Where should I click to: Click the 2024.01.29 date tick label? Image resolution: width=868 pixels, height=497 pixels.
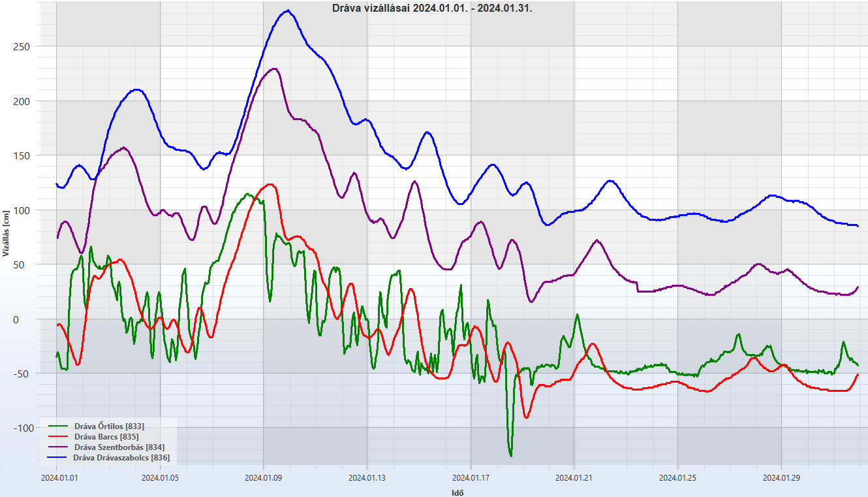point(781,477)
